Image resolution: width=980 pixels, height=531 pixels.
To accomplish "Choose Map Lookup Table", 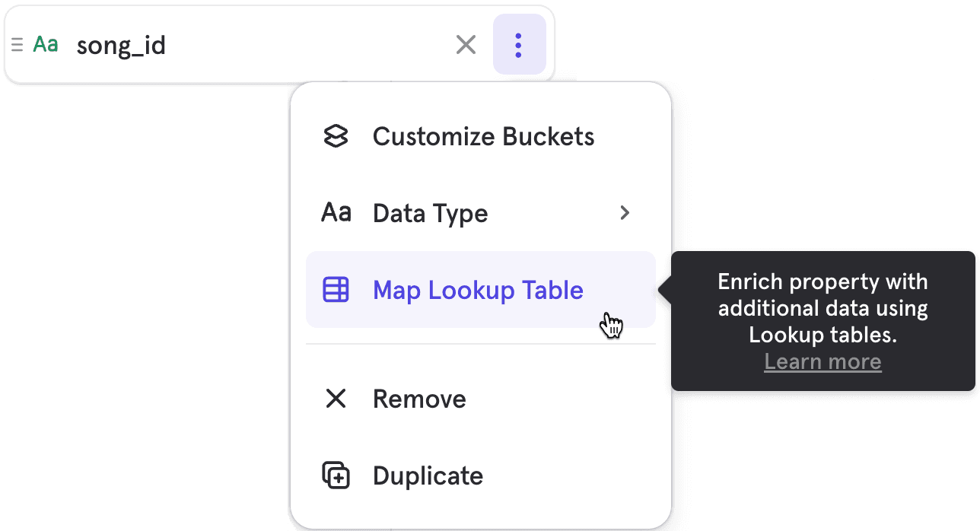I will click(478, 290).
